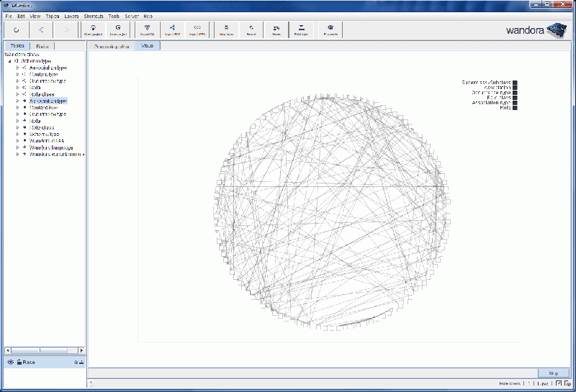Click the Stop button
576x392 pixels.
(553, 373)
